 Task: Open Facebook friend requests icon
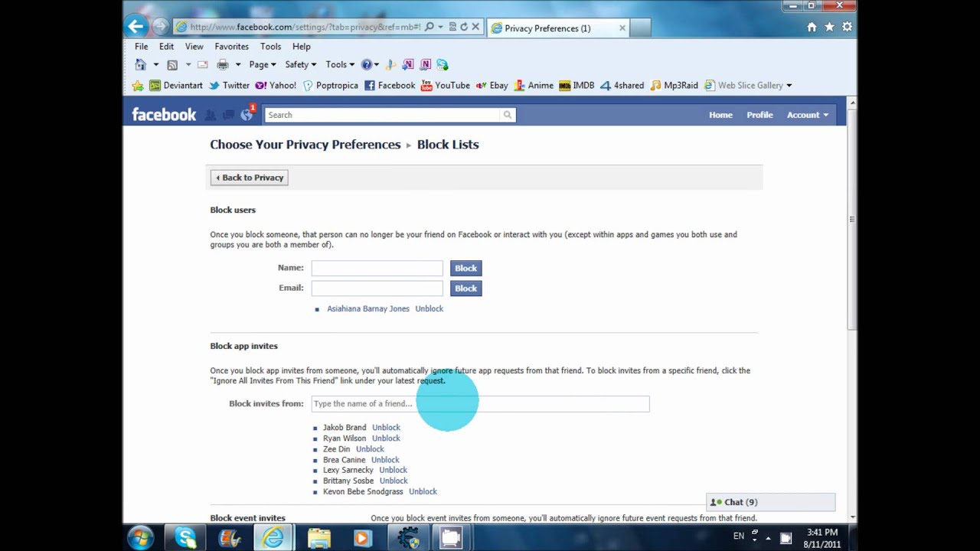coord(211,115)
